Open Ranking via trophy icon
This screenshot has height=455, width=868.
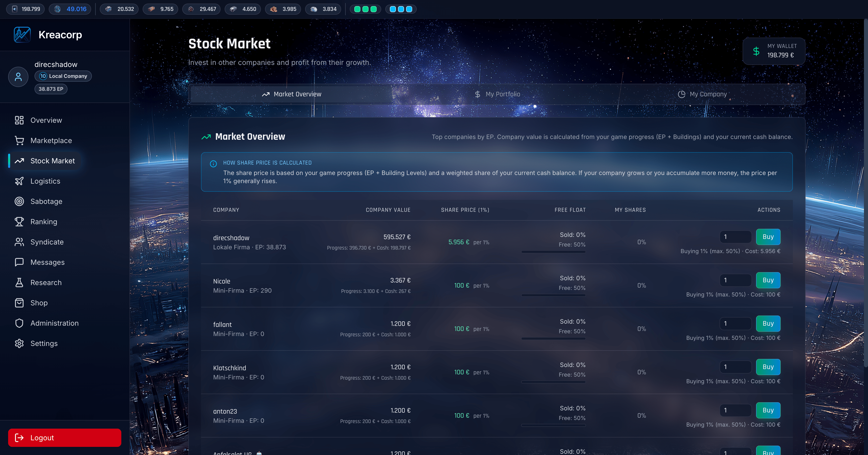pos(19,222)
